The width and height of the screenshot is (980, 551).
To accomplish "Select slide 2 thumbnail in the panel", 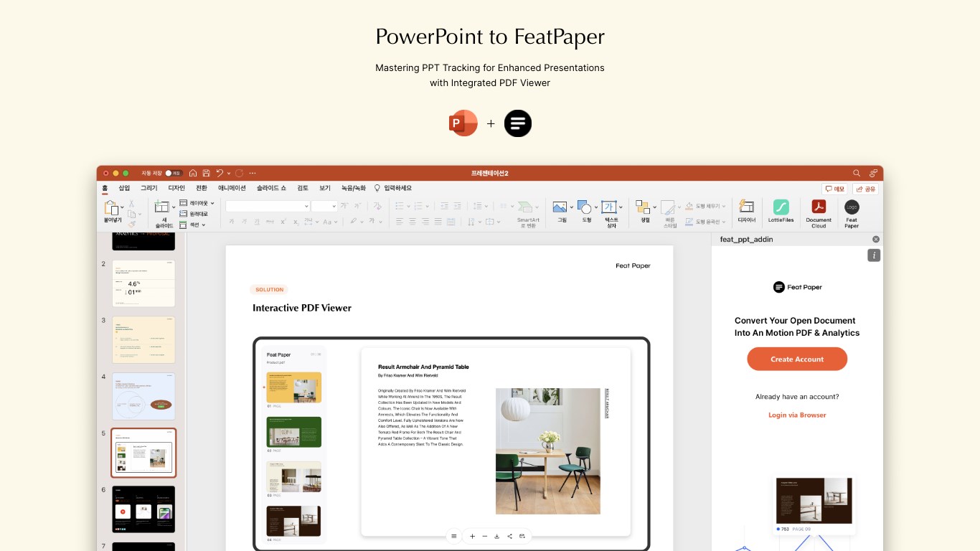I will click(x=143, y=283).
